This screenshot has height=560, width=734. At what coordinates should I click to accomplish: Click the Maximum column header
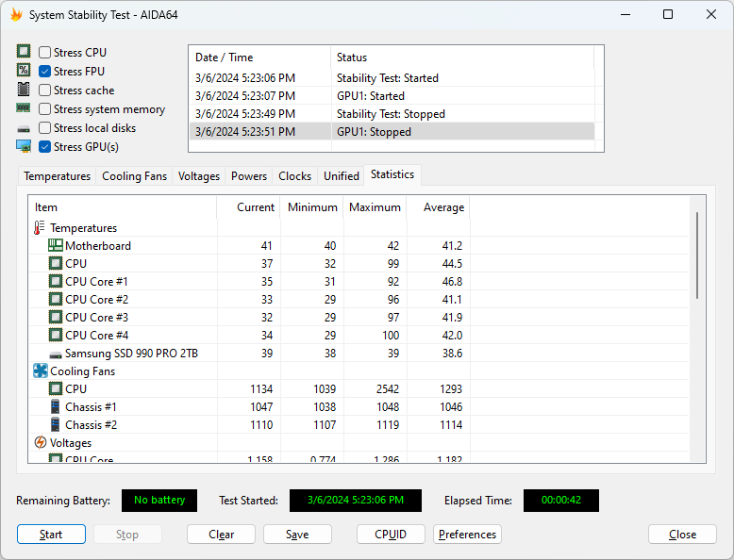coord(375,207)
